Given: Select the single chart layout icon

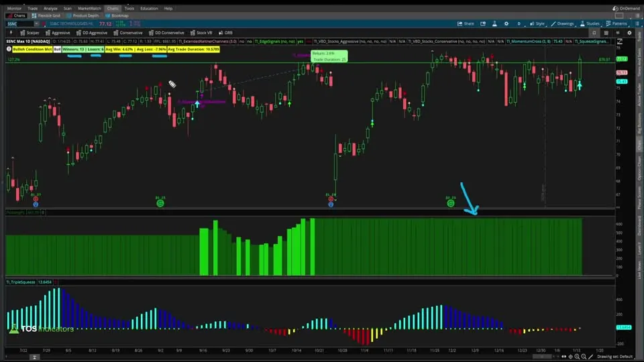Looking at the screenshot, I should [594, 33].
